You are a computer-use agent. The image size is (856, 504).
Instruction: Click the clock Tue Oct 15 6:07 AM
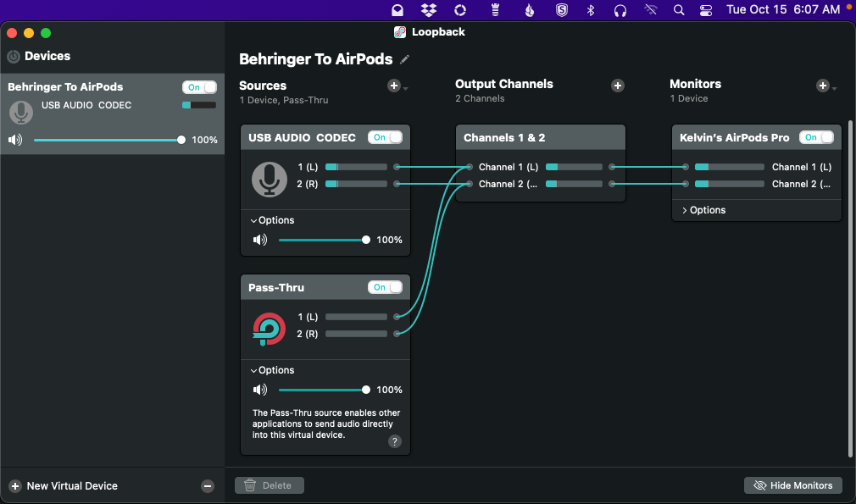(x=783, y=10)
